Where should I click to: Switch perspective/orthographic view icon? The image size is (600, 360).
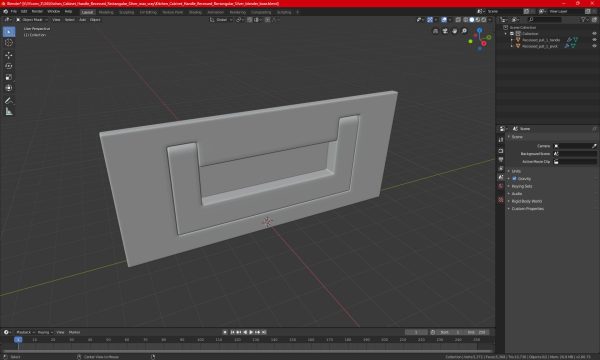(435, 31)
